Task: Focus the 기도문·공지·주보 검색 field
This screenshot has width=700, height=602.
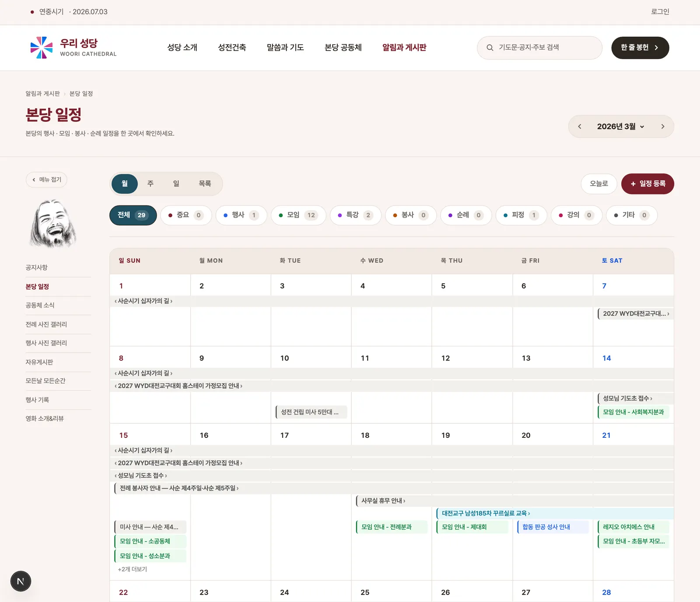Action: (539, 48)
